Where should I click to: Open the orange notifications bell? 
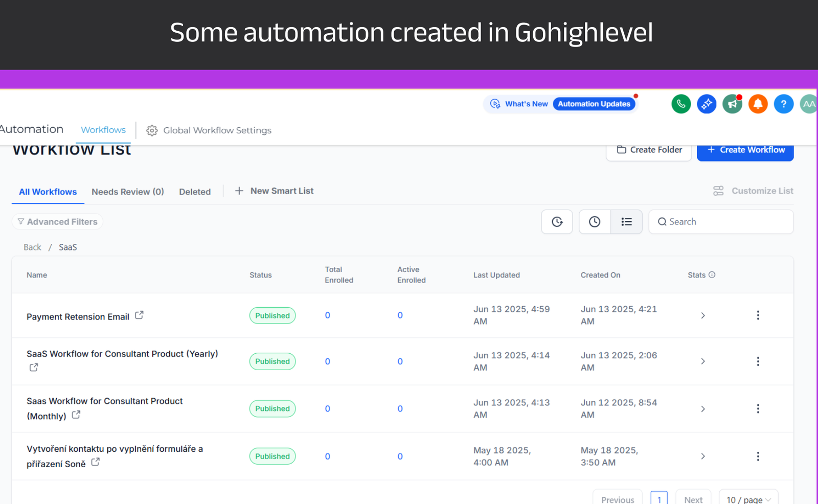point(758,104)
